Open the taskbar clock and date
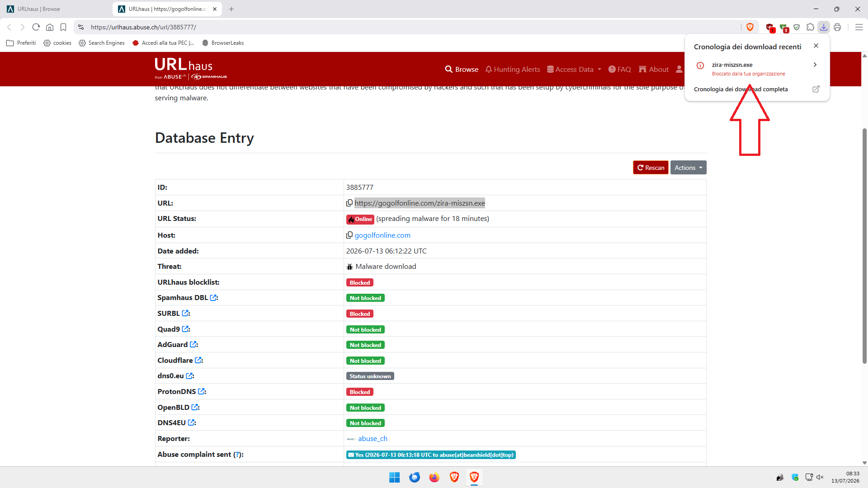Viewport: 868px width, 488px height. (x=845, y=477)
